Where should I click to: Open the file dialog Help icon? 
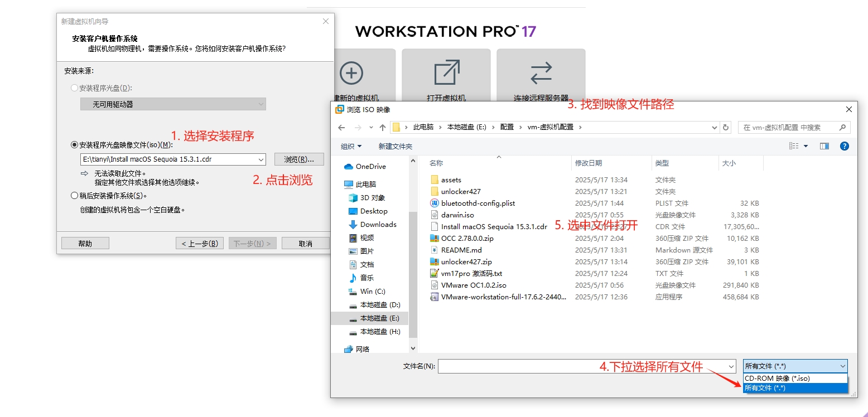tap(844, 146)
